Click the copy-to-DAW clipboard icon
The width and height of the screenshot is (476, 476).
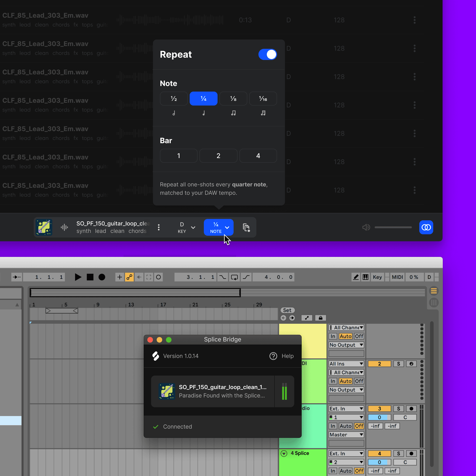pyautogui.click(x=246, y=227)
